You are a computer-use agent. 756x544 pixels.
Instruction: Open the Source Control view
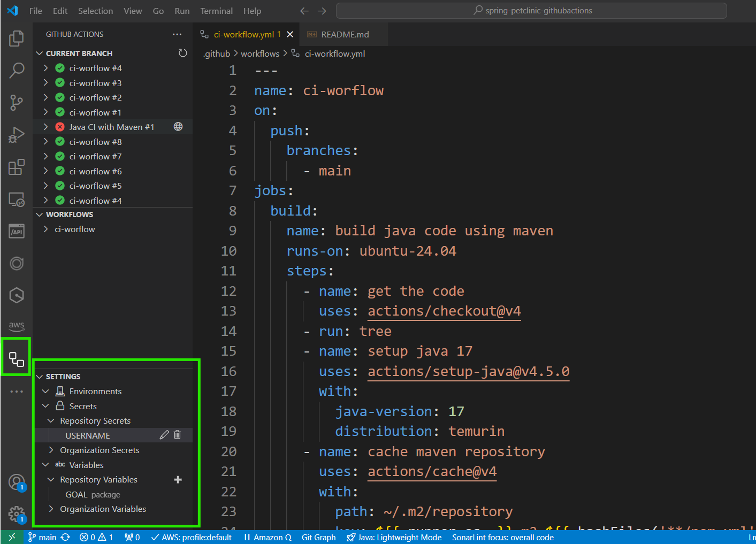click(16, 103)
